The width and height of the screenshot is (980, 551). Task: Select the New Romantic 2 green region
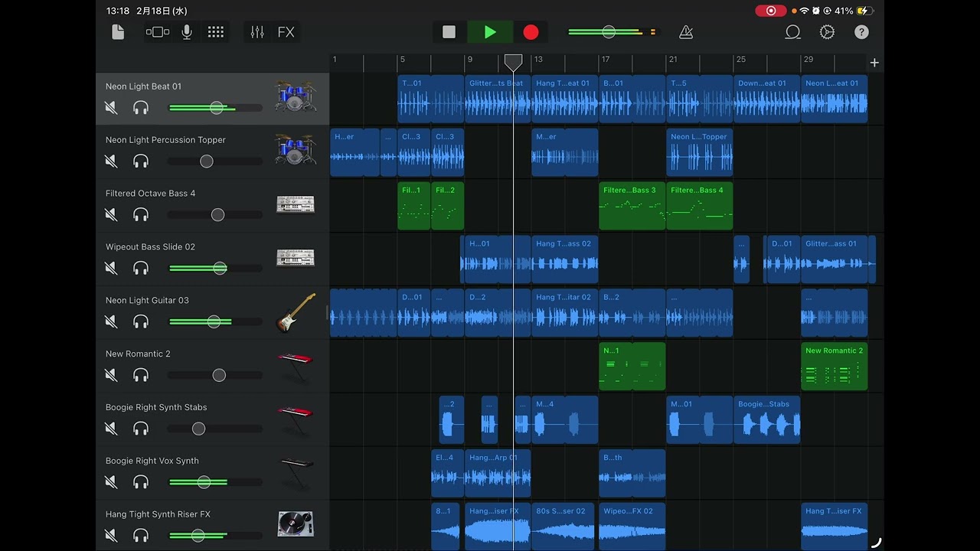click(x=834, y=367)
